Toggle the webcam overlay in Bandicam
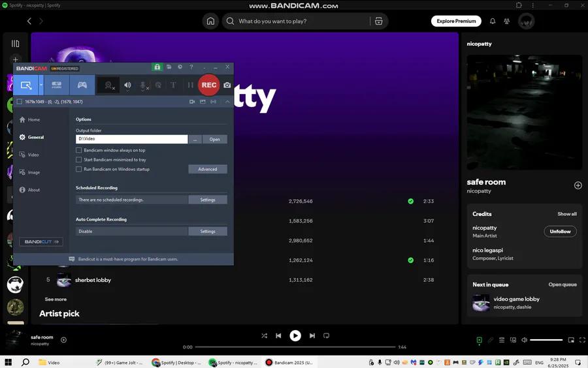 (108, 85)
